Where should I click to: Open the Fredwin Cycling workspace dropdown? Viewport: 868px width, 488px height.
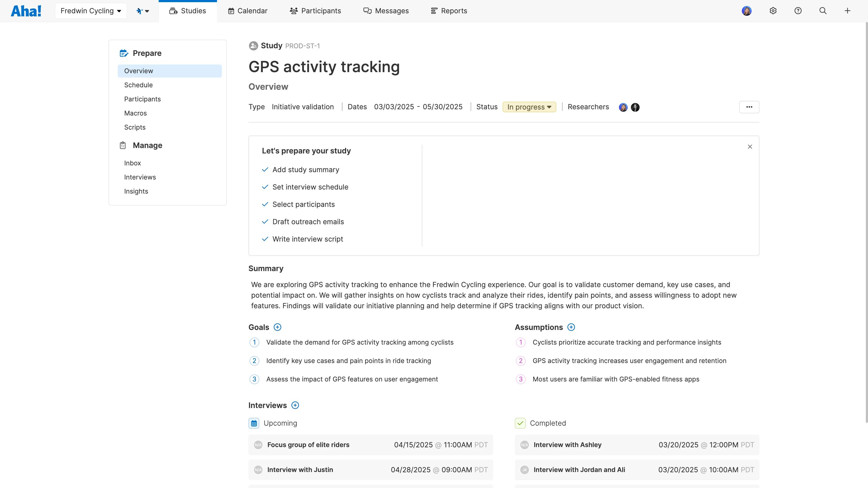pyautogui.click(x=91, y=11)
